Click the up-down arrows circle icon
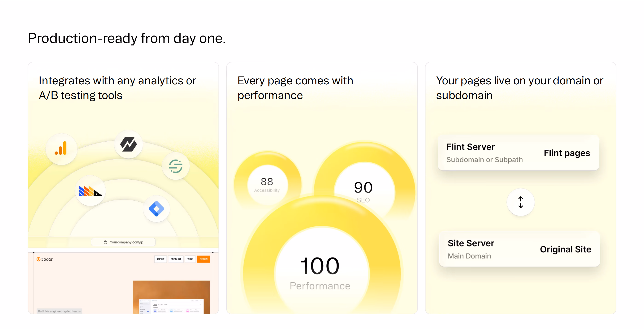This screenshot has width=644, height=329. (x=520, y=202)
